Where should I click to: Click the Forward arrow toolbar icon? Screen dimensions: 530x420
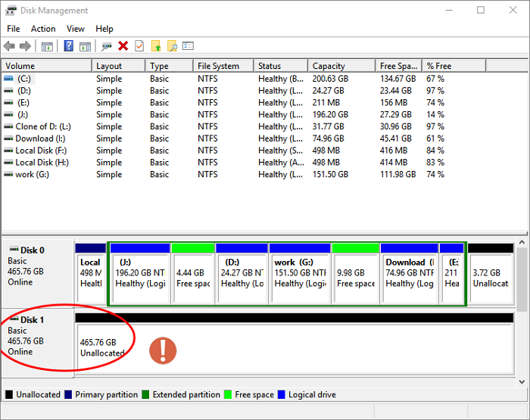pyautogui.click(x=25, y=46)
